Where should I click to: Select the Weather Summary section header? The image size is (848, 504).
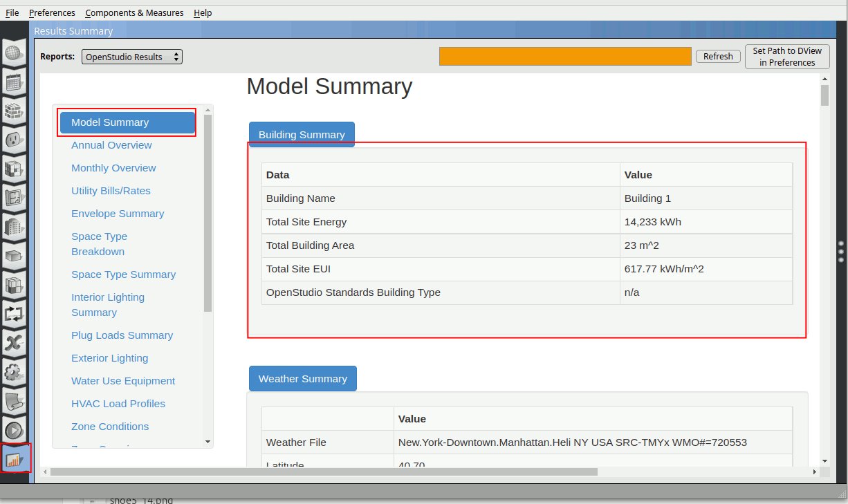click(x=302, y=379)
